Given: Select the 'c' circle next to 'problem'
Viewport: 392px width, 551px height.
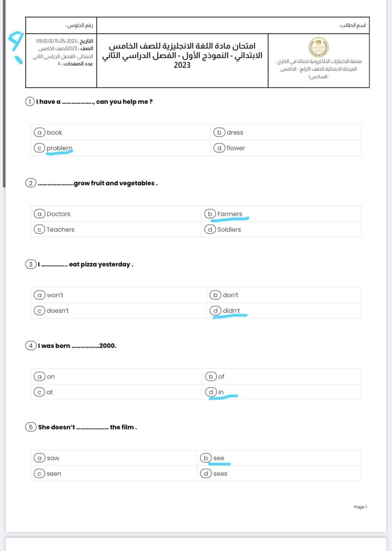Looking at the screenshot, I should (39, 148).
